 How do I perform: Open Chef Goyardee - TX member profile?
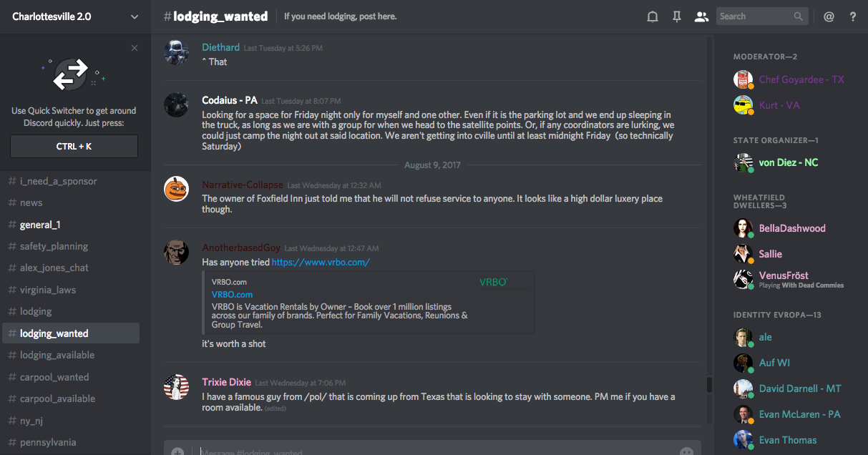tap(801, 79)
